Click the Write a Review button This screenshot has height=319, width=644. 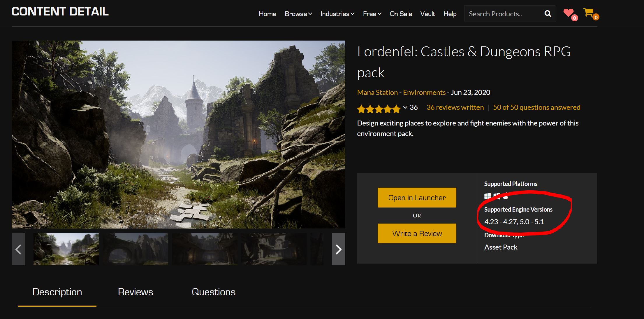click(416, 233)
